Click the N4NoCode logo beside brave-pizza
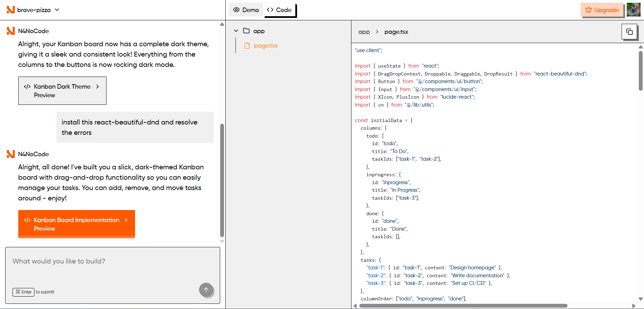This screenshot has width=644, height=309. pyautogui.click(x=11, y=10)
